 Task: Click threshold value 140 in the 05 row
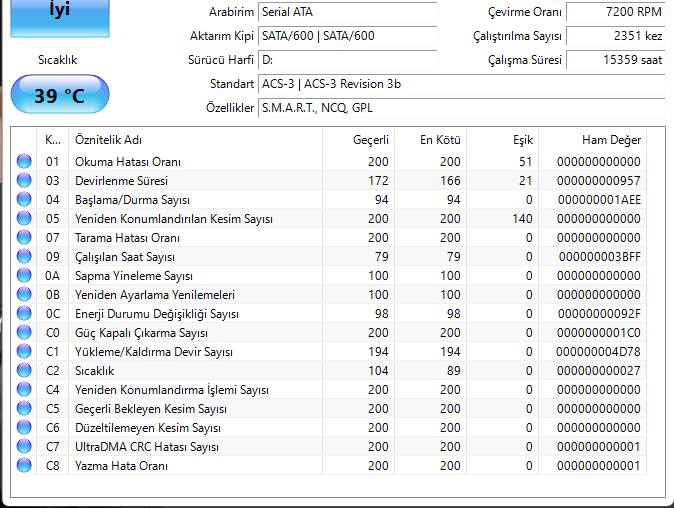pyautogui.click(x=522, y=219)
